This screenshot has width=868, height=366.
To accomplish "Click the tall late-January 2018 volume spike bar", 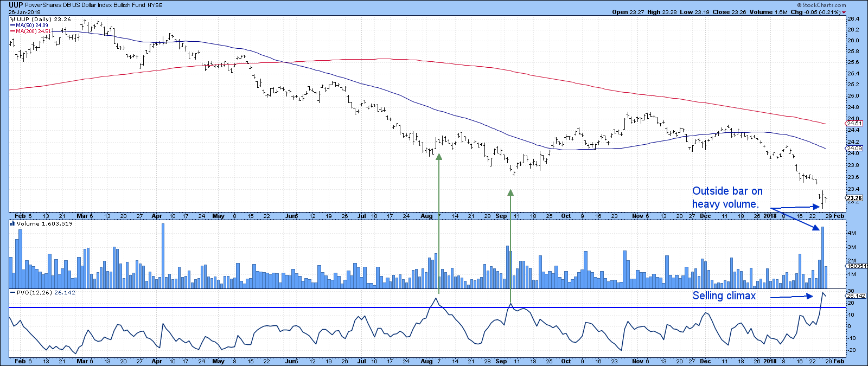I will click(x=823, y=258).
